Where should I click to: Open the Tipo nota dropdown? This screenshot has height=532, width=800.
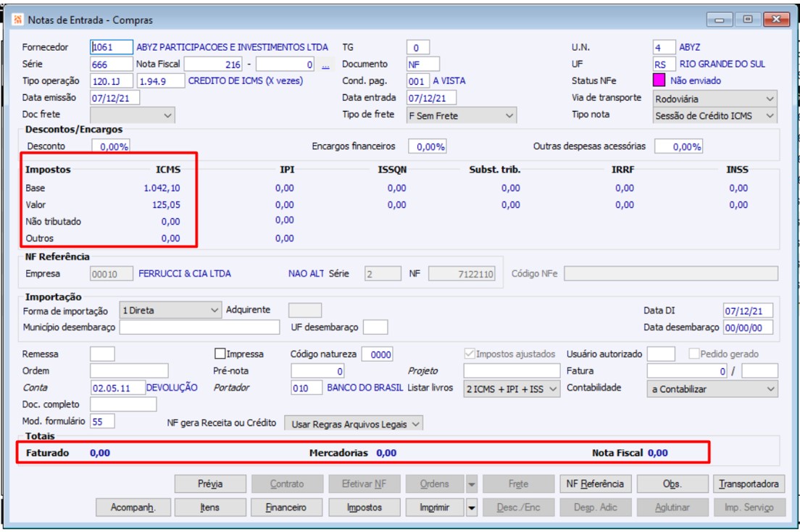pos(714,115)
